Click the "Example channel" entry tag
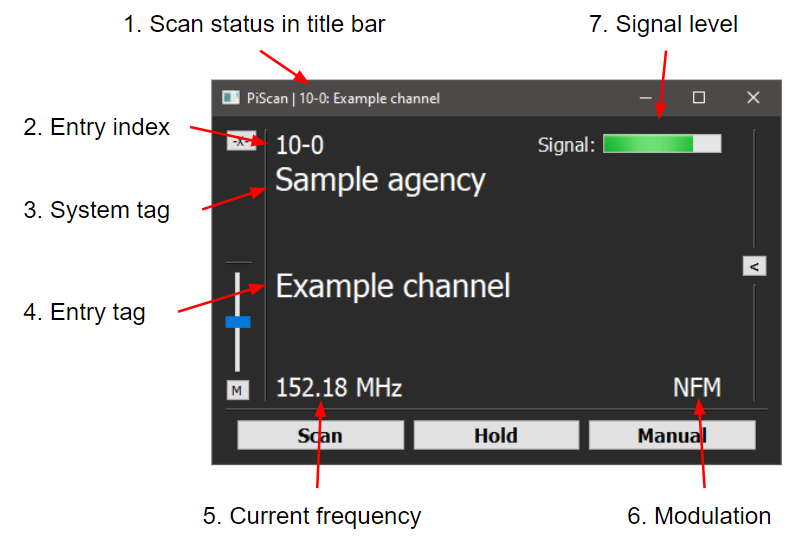 pos(393,286)
